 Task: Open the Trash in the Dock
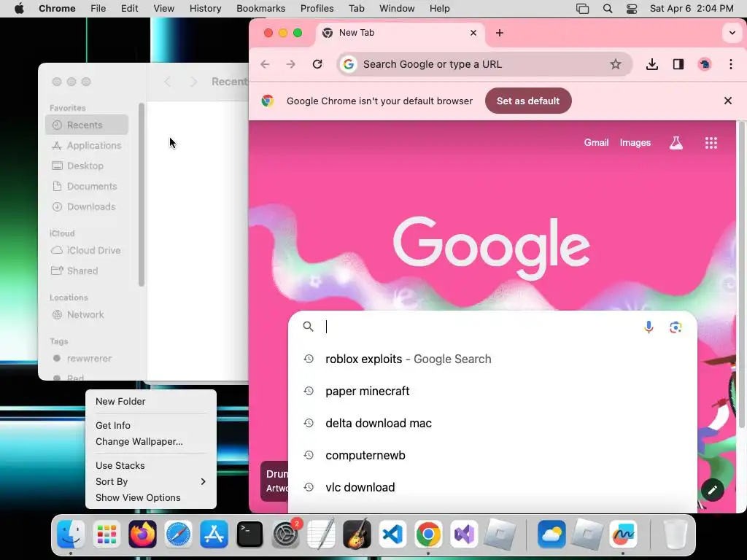pyautogui.click(x=675, y=534)
